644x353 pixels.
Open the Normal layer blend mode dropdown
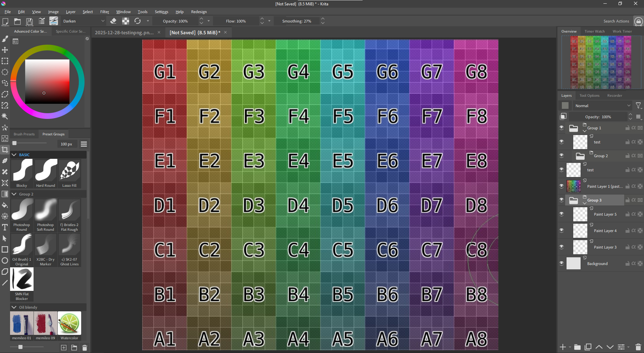click(x=602, y=106)
